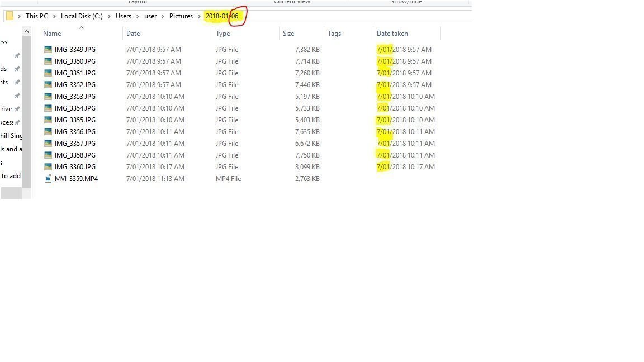This screenshot has height=362, width=644.
Task: Select file name IMG_3349.JPG
Action: pos(75,49)
